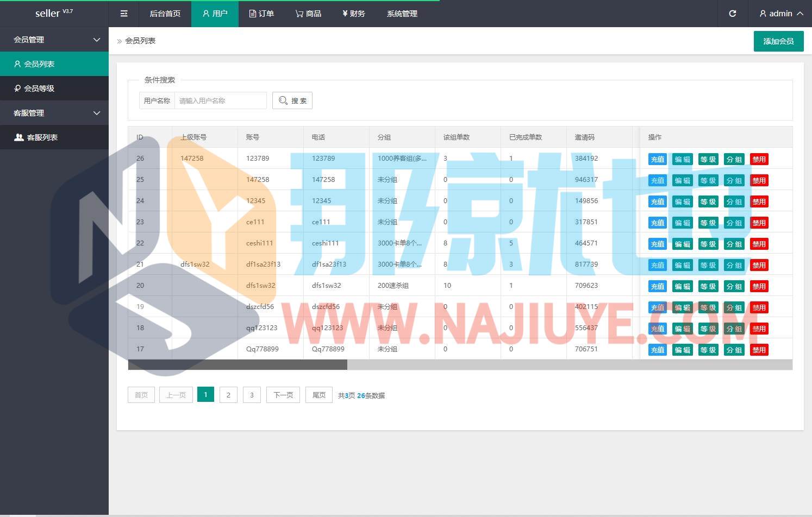This screenshot has height=517, width=812.
Task: Click the search magnifier button
Action: [x=292, y=100]
